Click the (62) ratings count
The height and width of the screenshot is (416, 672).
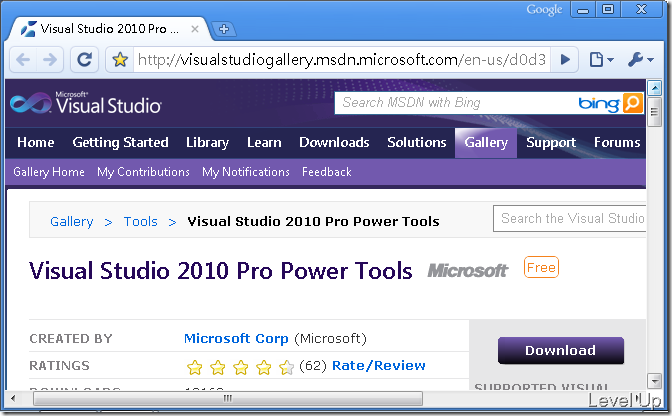click(313, 365)
